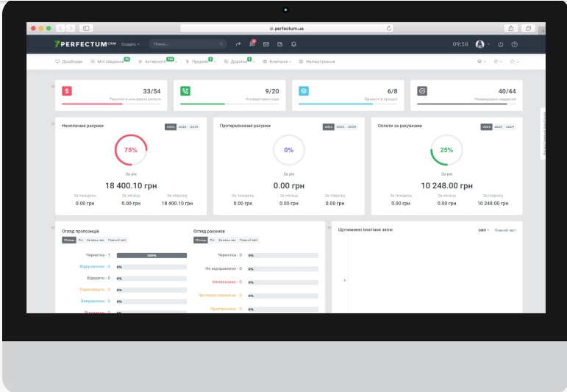Click the 9/20 converted leads progress bar

tap(229, 104)
